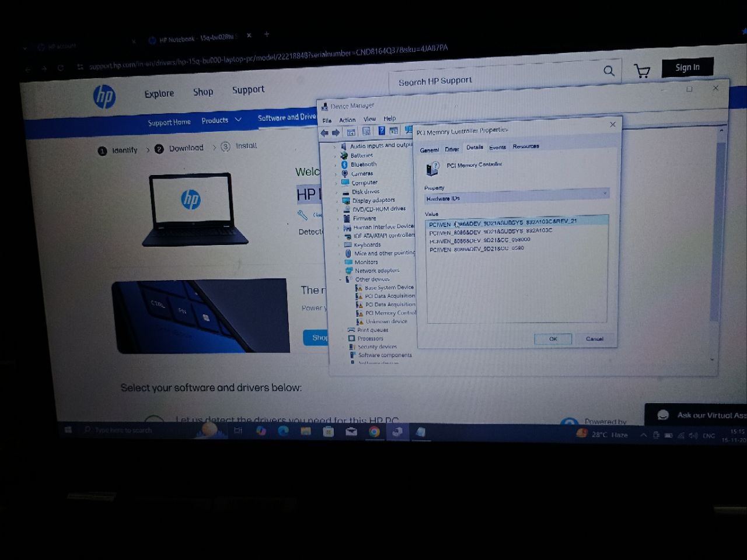Viewport: 747px width, 560px height.
Task: Click the search magnifier in HP Support bar
Action: [x=609, y=71]
